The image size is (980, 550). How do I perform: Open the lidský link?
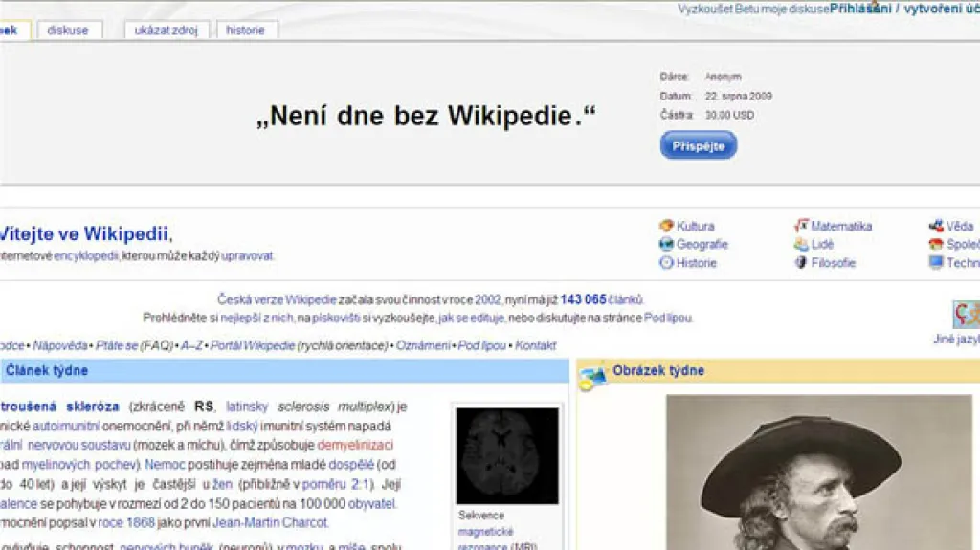pyautogui.click(x=242, y=426)
